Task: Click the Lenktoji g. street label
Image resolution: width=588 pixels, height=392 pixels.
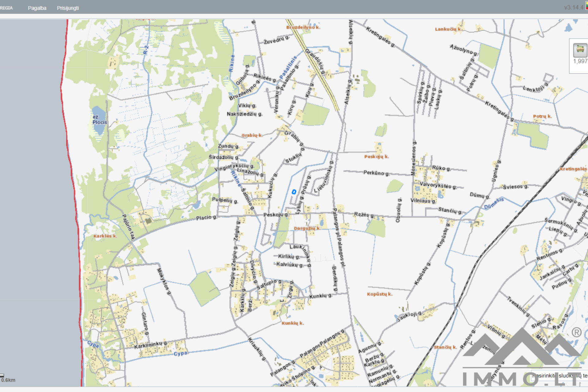Action: point(535,88)
